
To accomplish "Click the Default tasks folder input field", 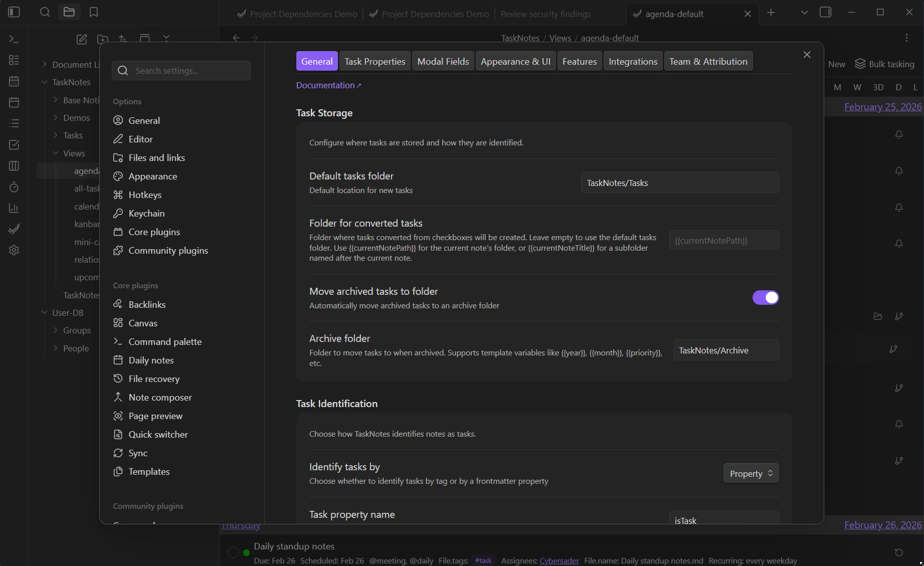I will [x=679, y=182].
